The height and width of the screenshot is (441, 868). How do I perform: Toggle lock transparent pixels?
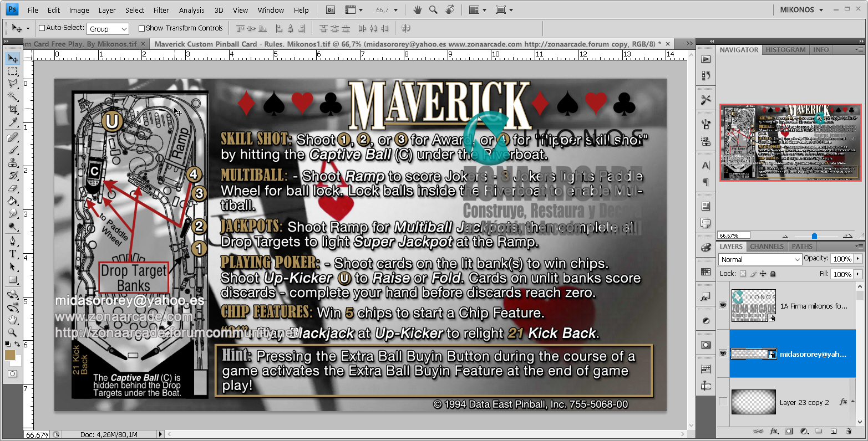click(743, 274)
